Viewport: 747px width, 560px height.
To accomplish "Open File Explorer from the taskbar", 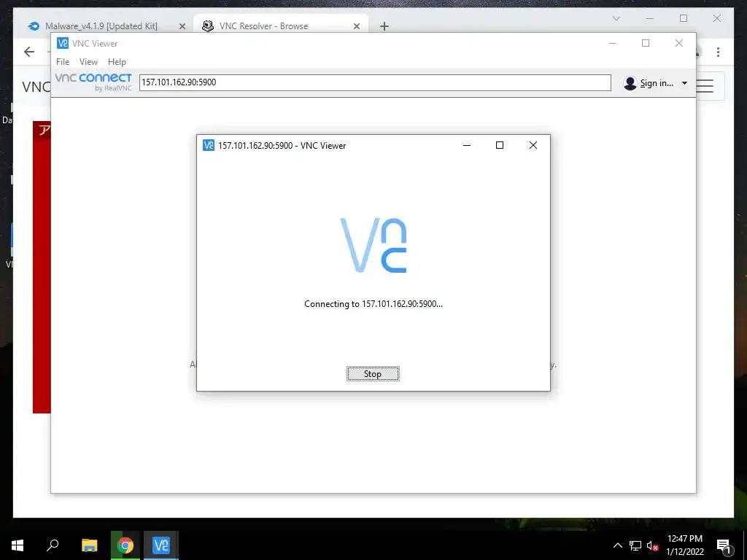I will pyautogui.click(x=89, y=545).
